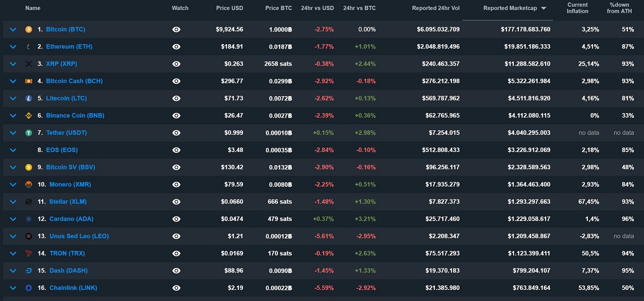Click the Litecoin logo icon
The image size is (644, 301).
pos(29,98)
